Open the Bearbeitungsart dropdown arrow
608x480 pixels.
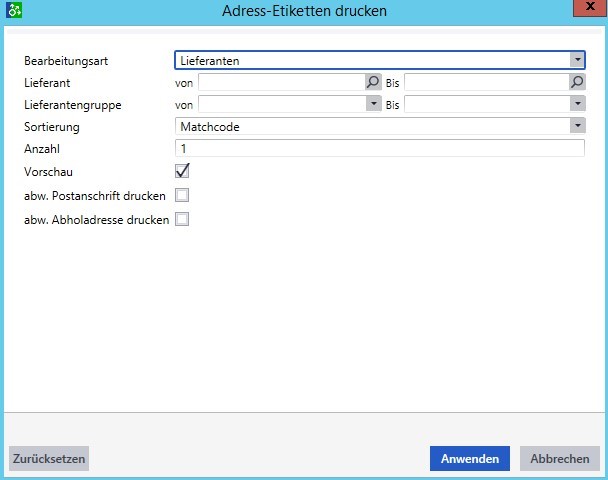click(577, 60)
